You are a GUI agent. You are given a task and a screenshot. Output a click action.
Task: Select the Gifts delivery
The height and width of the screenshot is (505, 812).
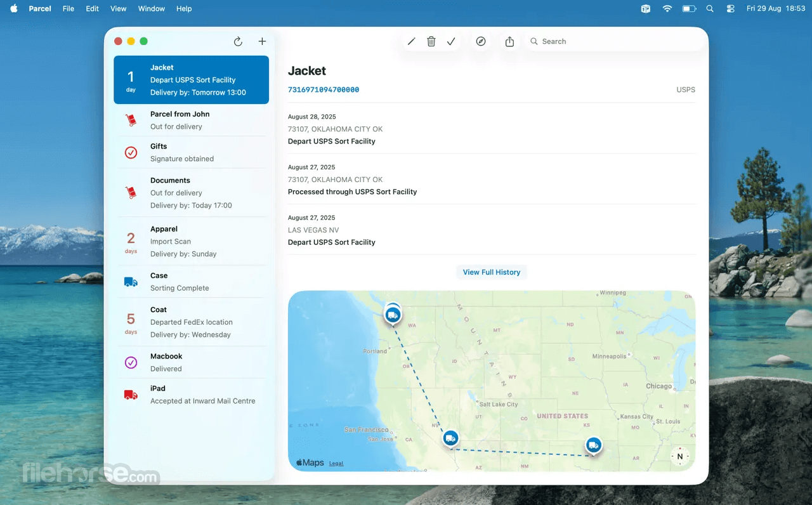(191, 152)
